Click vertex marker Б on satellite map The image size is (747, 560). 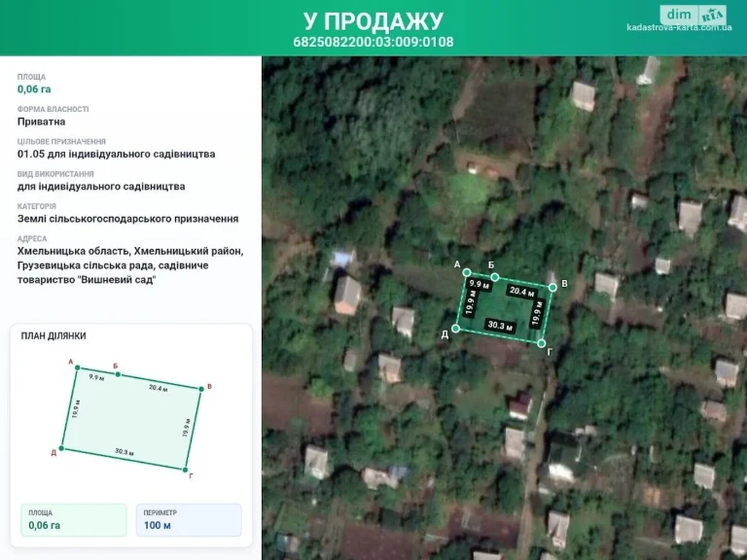tap(495, 277)
